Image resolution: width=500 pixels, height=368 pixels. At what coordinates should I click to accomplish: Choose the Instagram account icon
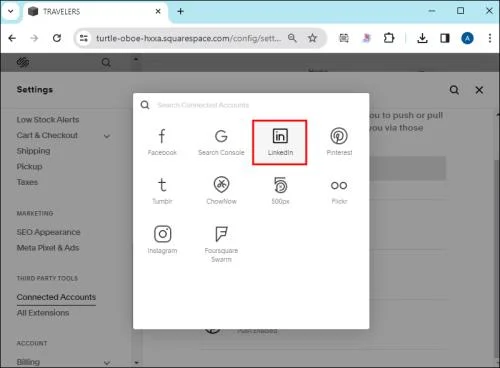coord(162,239)
